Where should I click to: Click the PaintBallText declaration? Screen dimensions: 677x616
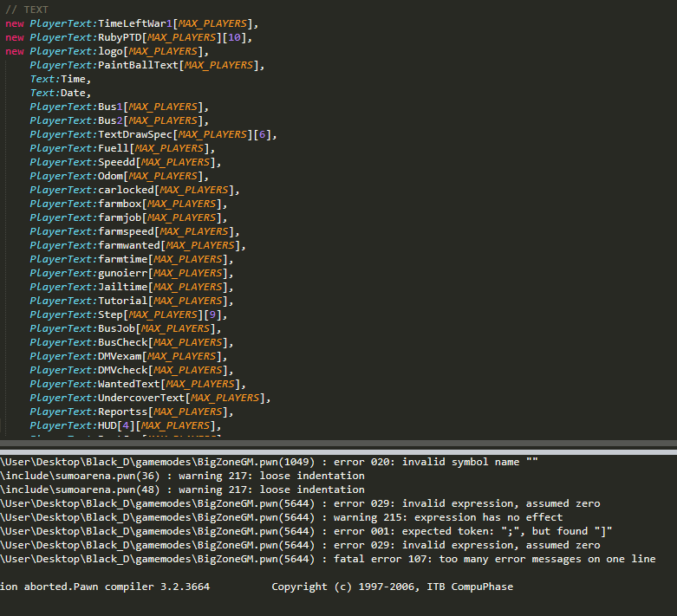147,65
